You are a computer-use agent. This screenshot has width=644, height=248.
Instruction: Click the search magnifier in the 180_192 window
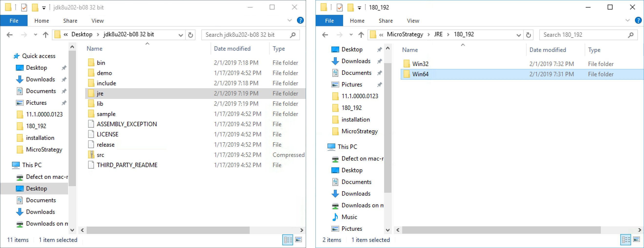[x=631, y=35]
